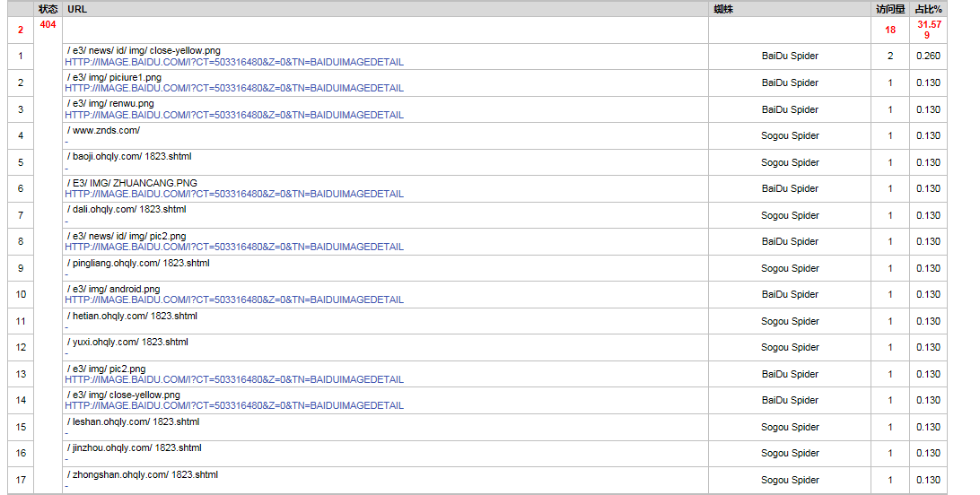Select BaiDu Spider in the close-yellow.png news row
The height and width of the screenshot is (495, 980).
point(790,56)
